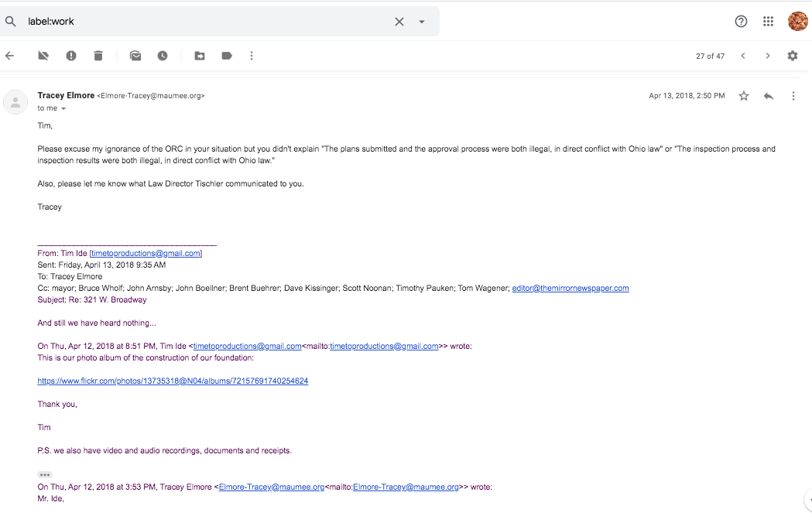The width and height of the screenshot is (812, 516).
Task: Mark the email as unread
Action: [x=135, y=56]
